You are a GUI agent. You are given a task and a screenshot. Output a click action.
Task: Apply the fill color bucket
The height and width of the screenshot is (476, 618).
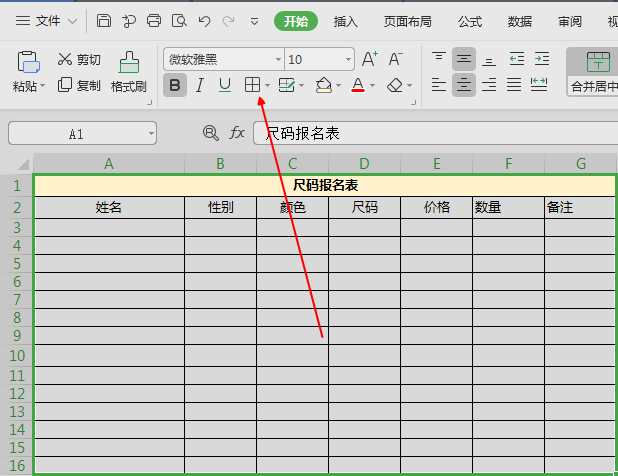tap(324, 85)
